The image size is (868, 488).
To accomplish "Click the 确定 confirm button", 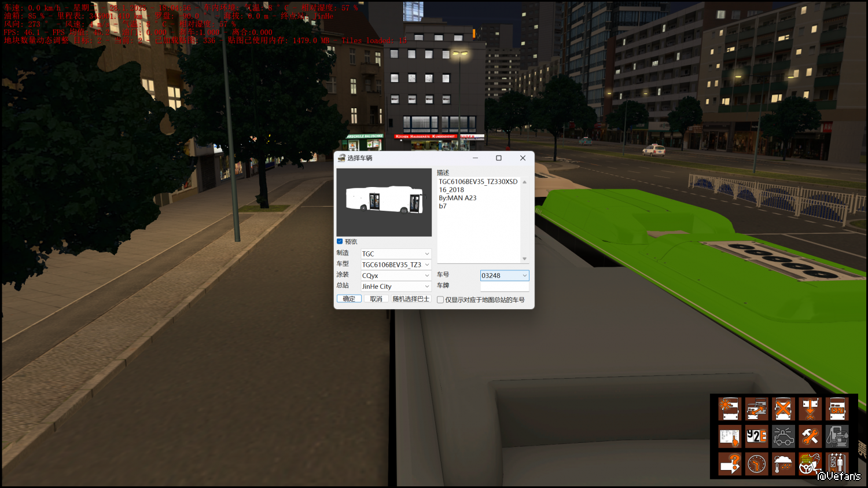I will click(349, 299).
